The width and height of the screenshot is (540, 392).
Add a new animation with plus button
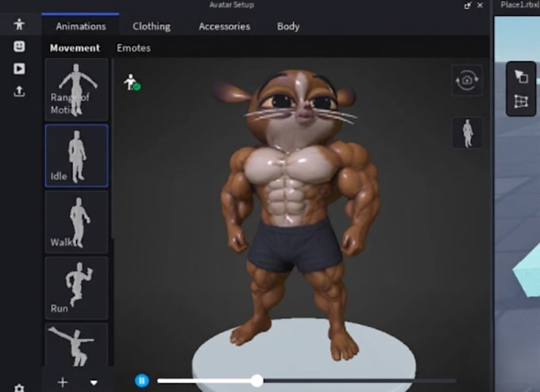click(x=63, y=382)
